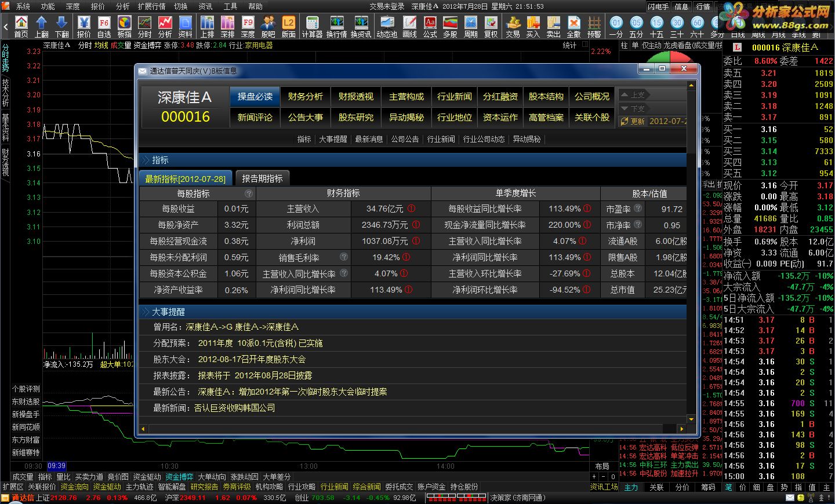This screenshot has height=504, width=835.
Task: Switch to 分时 intraday chart icon
Action: 145,26
